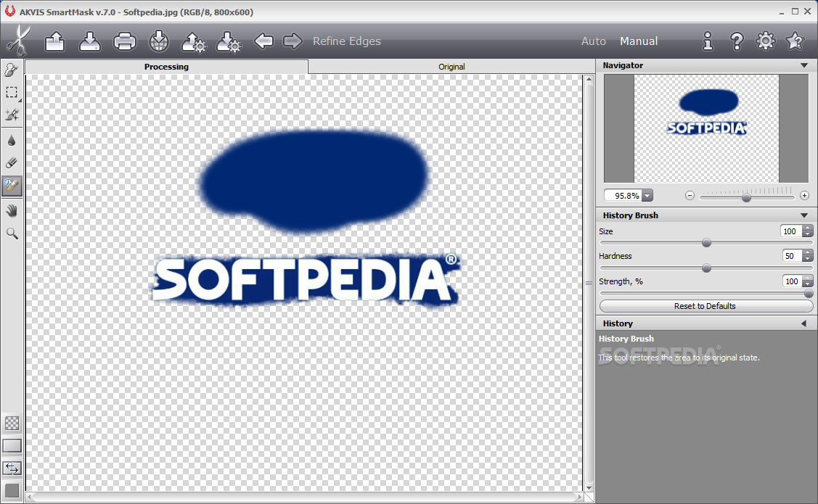Click Refine Edges
This screenshot has width=818, height=504.
[347, 41]
